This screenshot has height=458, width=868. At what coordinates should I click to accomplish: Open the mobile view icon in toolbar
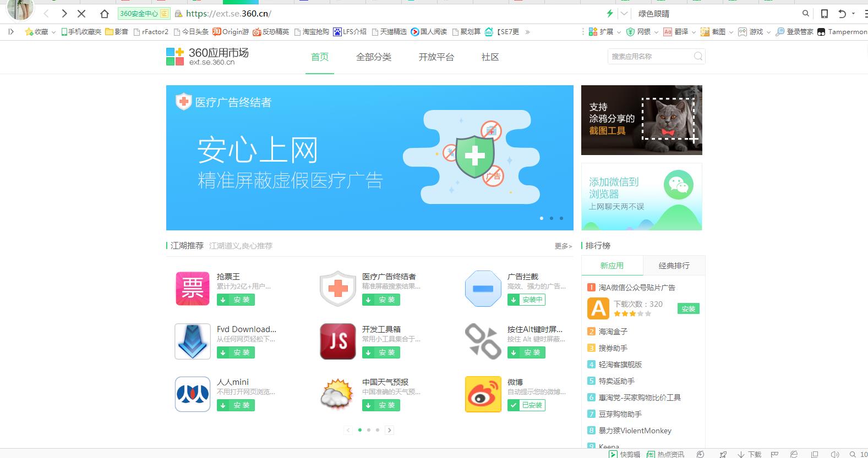coord(825,14)
